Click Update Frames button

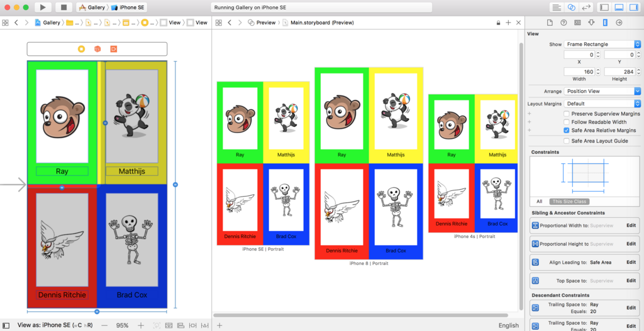[157, 325]
